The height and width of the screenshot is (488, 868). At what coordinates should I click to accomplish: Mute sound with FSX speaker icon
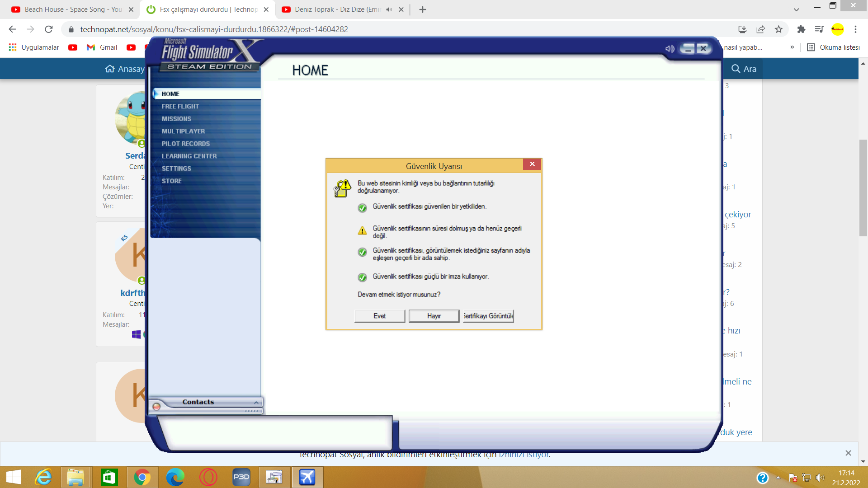670,49
